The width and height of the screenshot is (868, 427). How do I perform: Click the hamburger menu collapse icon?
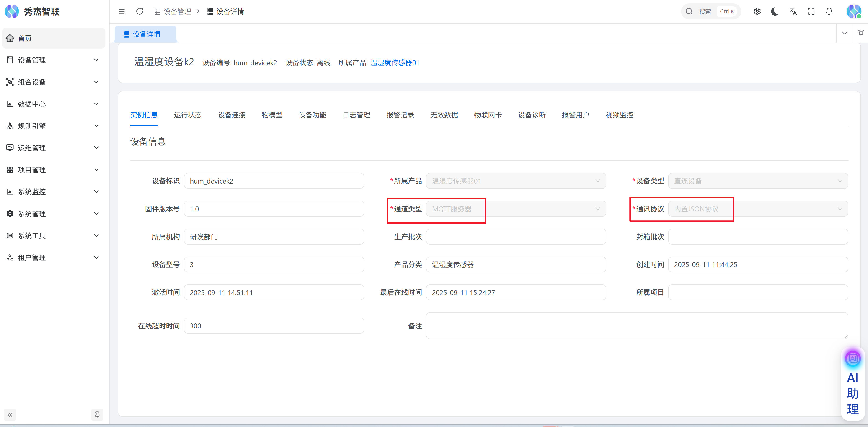(122, 11)
